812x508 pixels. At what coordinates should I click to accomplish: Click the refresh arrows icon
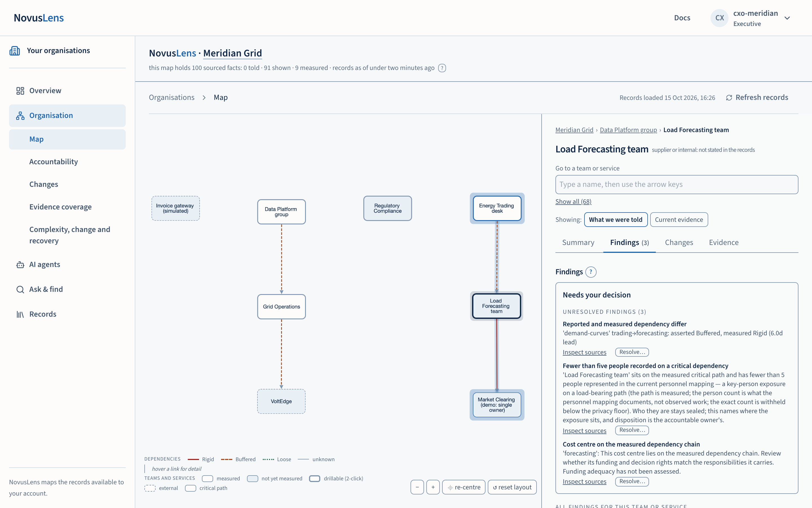[x=729, y=98]
